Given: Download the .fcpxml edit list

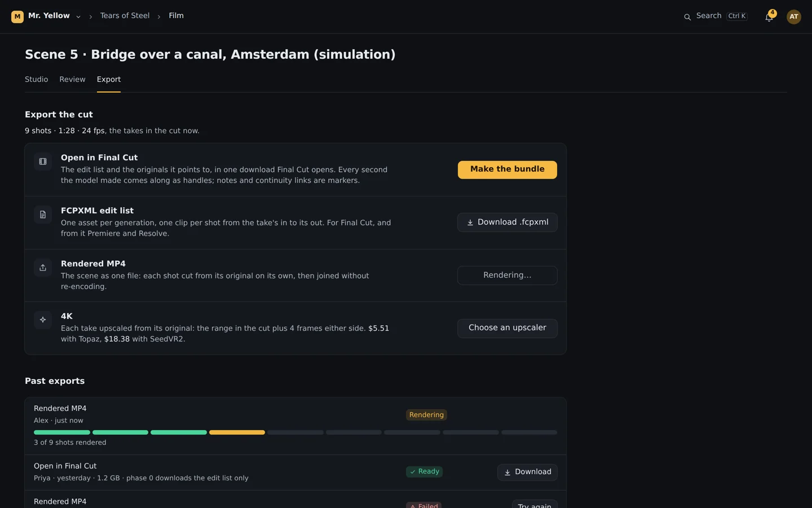Looking at the screenshot, I should (507, 222).
